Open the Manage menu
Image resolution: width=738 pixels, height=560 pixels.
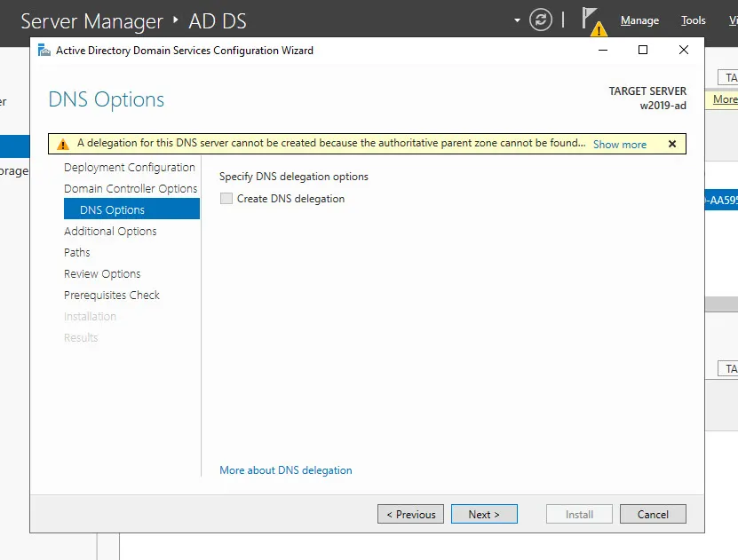(639, 20)
